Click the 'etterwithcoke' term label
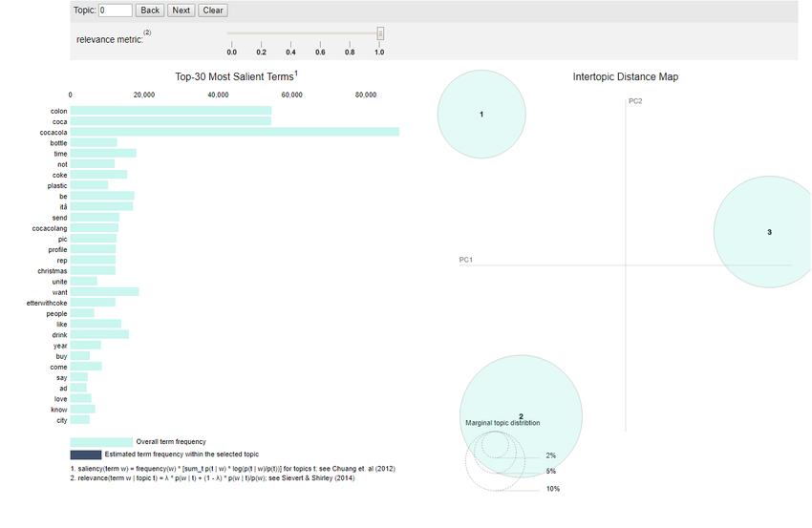This screenshot has width=812, height=528. [x=47, y=303]
